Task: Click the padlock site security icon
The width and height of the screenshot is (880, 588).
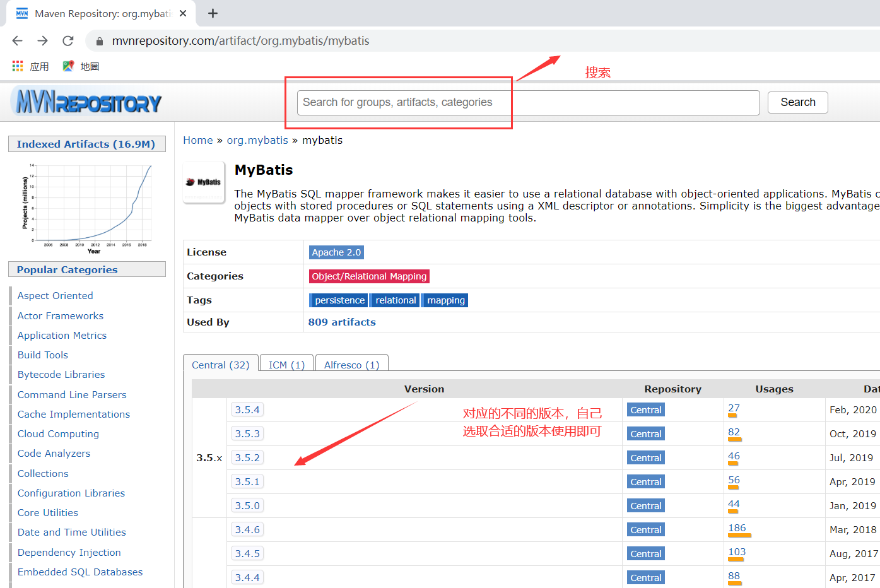Action: tap(99, 42)
